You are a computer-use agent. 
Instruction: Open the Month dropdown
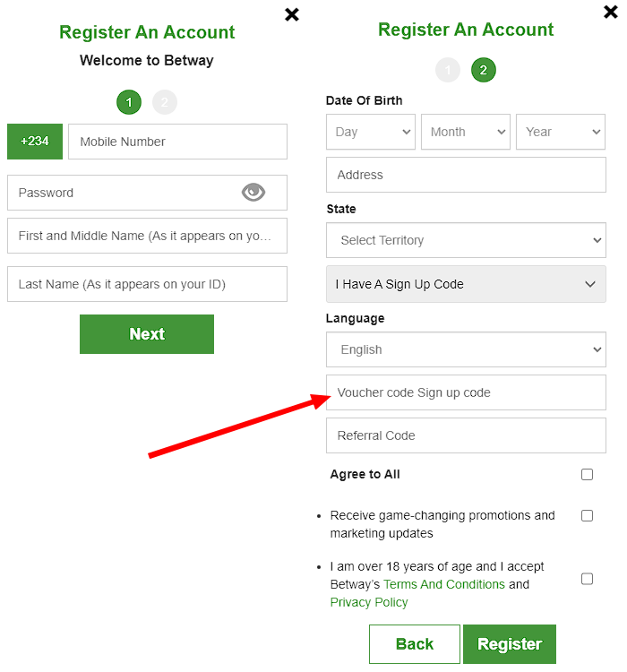coord(466,132)
